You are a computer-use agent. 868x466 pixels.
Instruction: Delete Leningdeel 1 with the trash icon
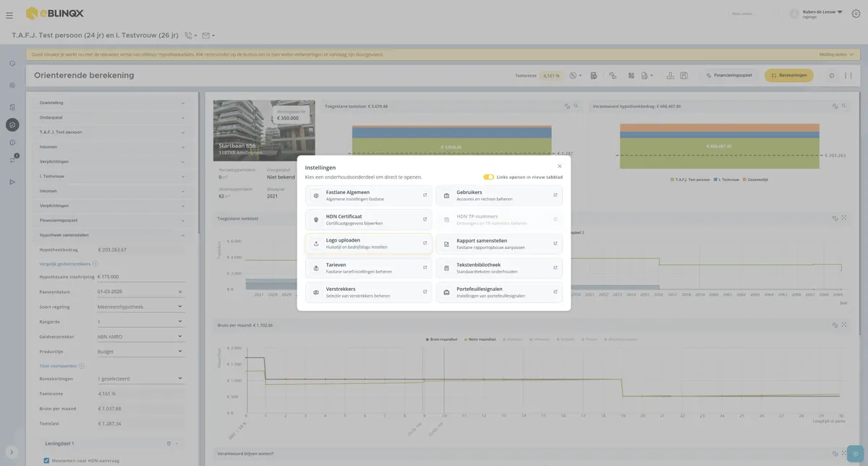[169, 444]
